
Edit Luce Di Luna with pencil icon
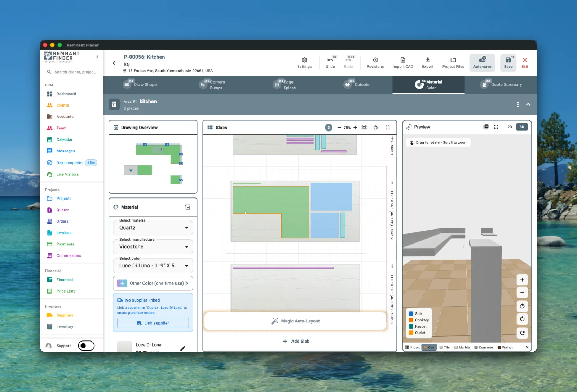pyautogui.click(x=183, y=348)
